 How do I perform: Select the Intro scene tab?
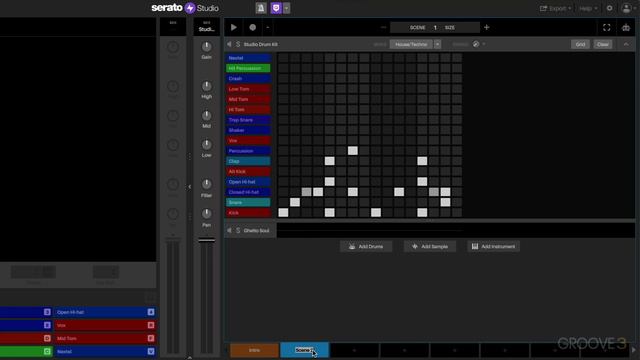pyautogui.click(x=254, y=350)
